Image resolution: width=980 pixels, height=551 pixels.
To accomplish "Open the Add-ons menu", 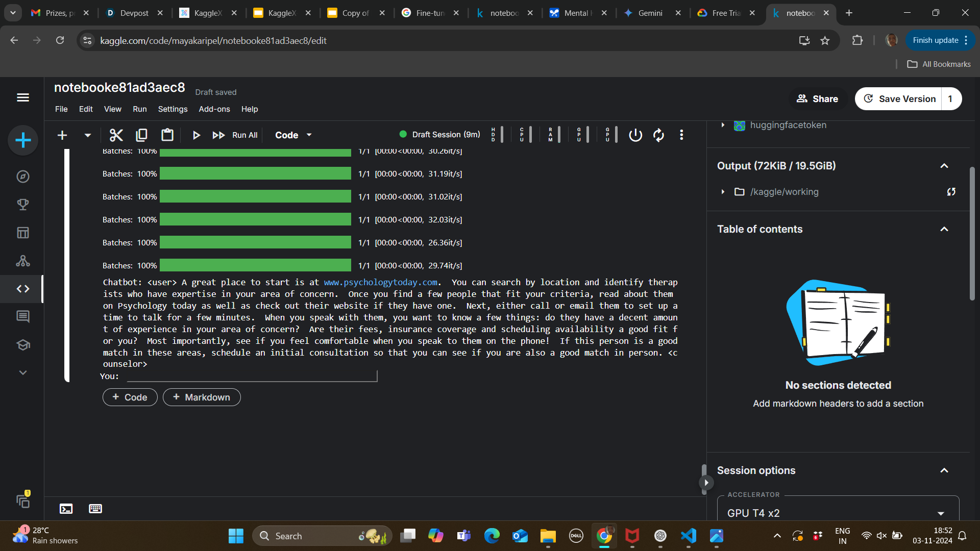I will coord(214,109).
